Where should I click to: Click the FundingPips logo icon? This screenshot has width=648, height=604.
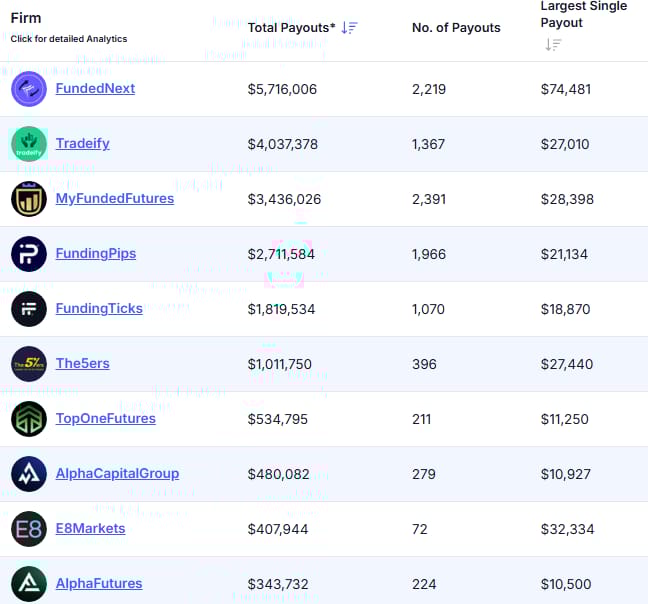29,254
